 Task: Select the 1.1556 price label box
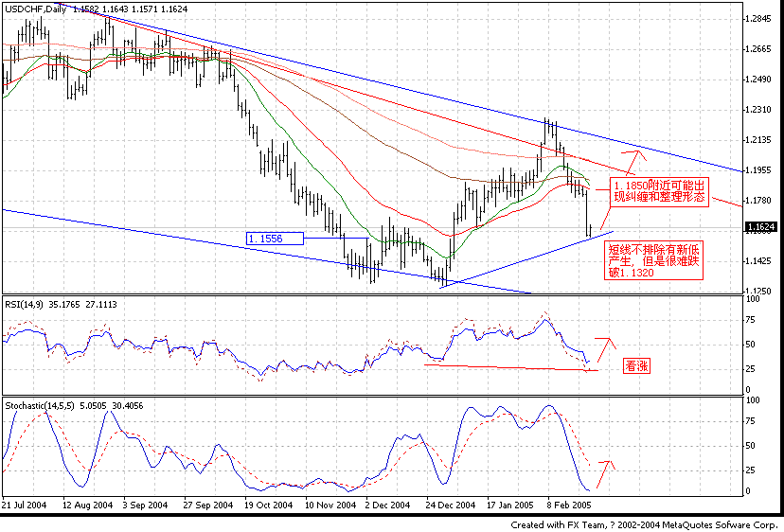coord(275,239)
